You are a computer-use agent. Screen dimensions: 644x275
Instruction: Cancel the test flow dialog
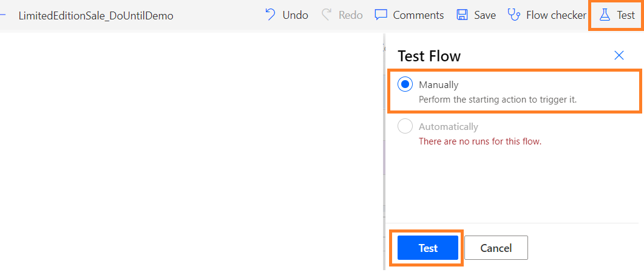tap(496, 248)
